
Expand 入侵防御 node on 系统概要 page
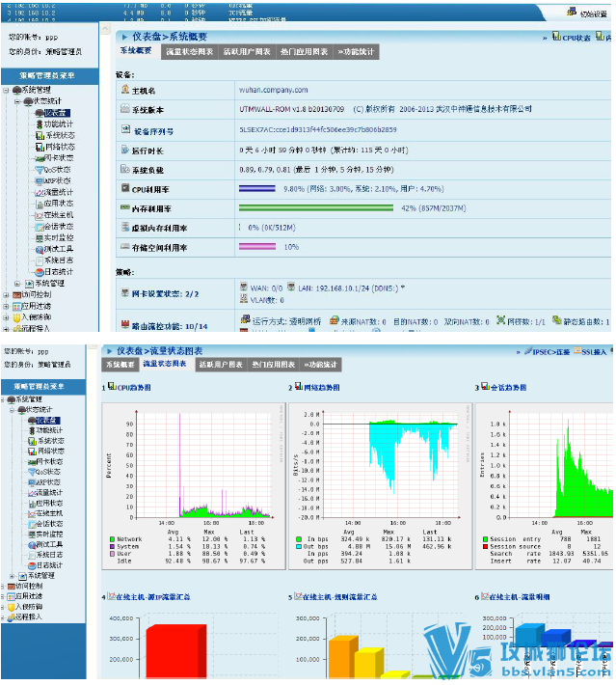[x=6, y=317]
